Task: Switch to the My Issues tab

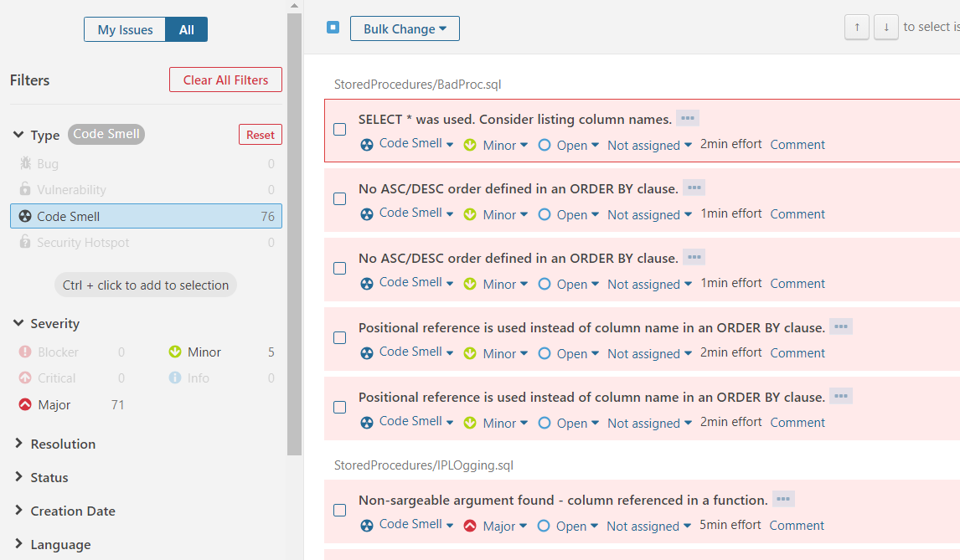Action: pos(124,29)
